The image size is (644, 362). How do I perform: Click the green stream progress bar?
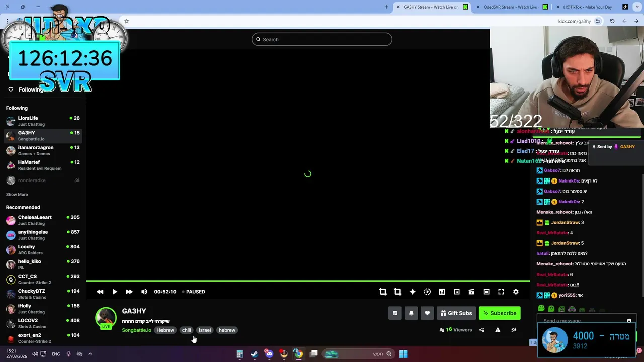[x=307, y=281]
